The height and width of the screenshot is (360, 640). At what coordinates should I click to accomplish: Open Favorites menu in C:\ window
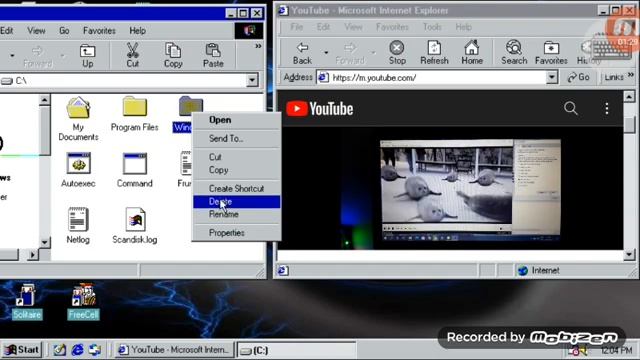point(99,31)
